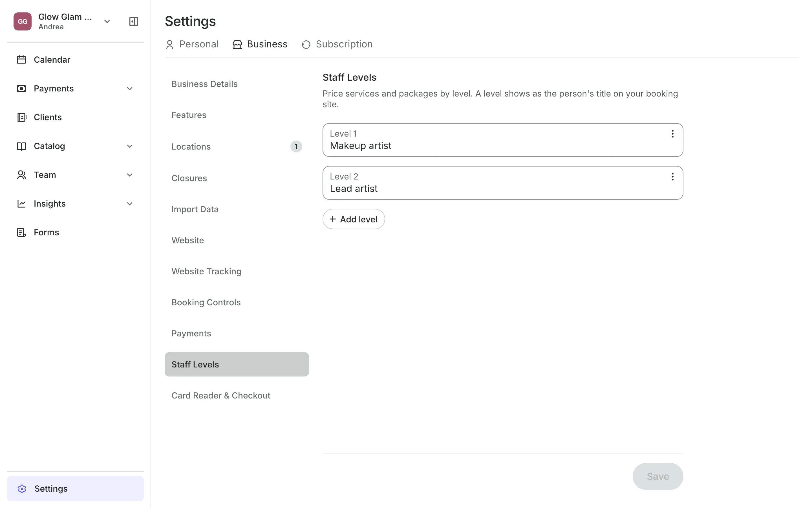
Task: Open Calendar from the sidebar
Action: coord(75,60)
